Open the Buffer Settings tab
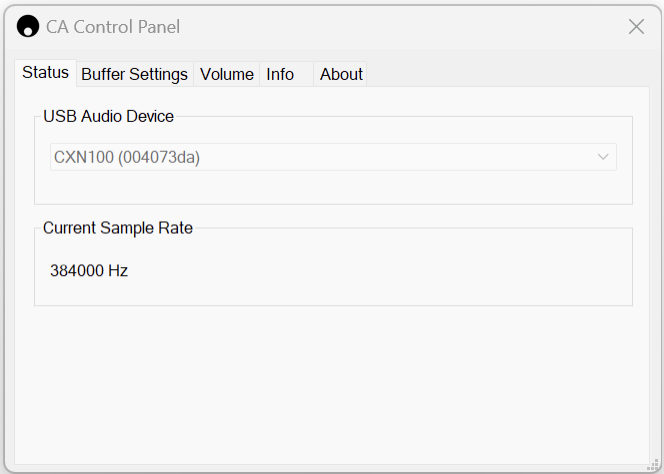The height and width of the screenshot is (474, 664). coord(134,75)
